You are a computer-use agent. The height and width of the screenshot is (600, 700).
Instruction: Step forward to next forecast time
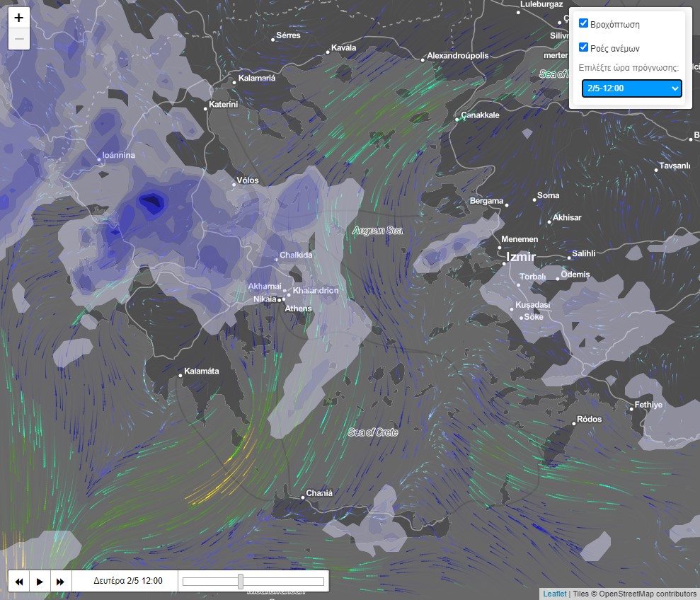[x=60, y=582]
